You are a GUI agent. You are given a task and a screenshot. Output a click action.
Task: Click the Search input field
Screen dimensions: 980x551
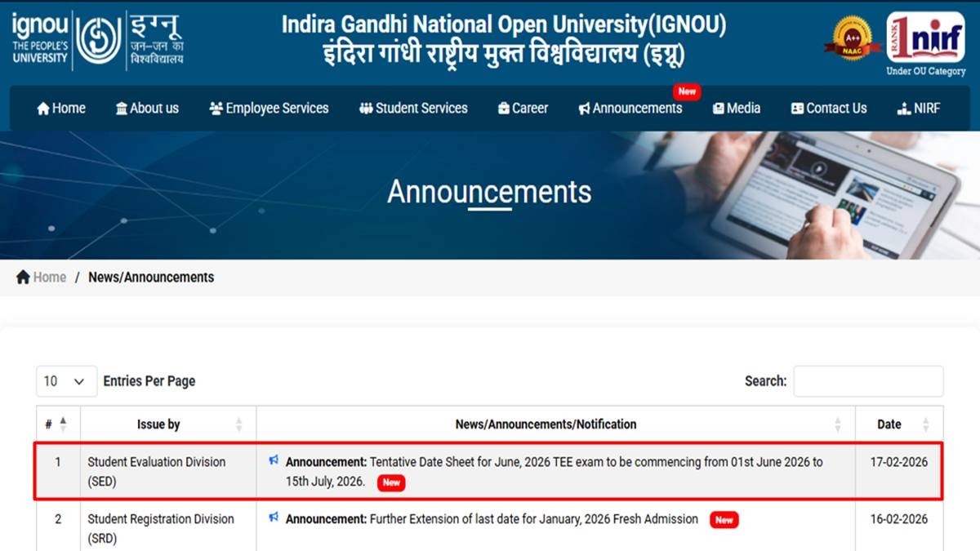868,381
